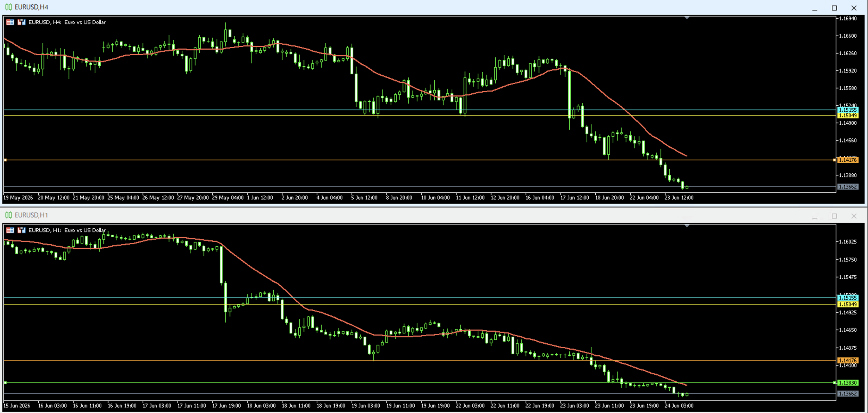Activate the EURUSD,H1 window title bar
868x413 pixels.
(x=407, y=215)
